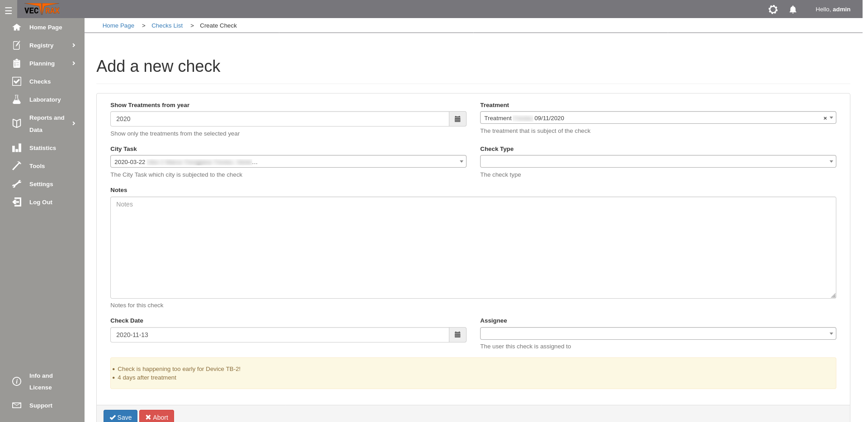Image resolution: width=868 pixels, height=422 pixels.
Task: Follow the Home Page breadcrumb link
Action: [118, 25]
